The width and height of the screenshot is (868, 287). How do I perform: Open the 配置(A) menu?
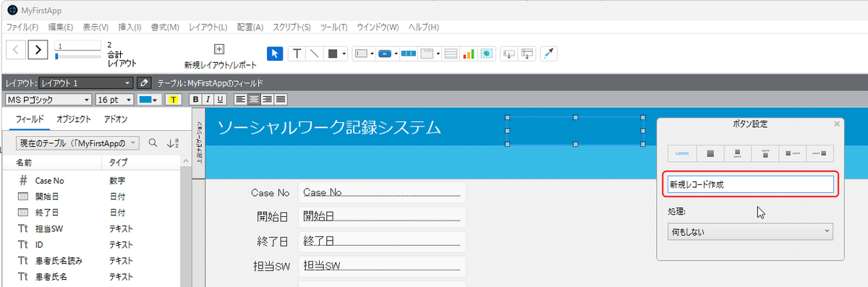pos(250,27)
